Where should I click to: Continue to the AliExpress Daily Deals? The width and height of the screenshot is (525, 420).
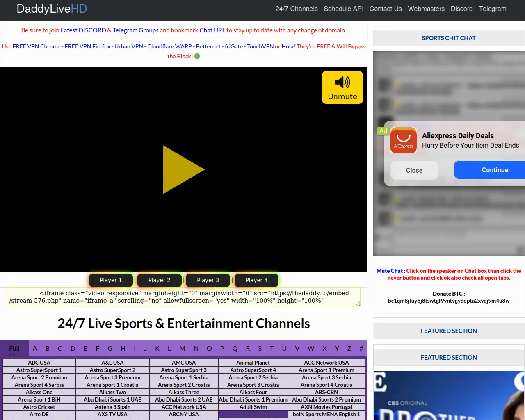tap(490, 170)
